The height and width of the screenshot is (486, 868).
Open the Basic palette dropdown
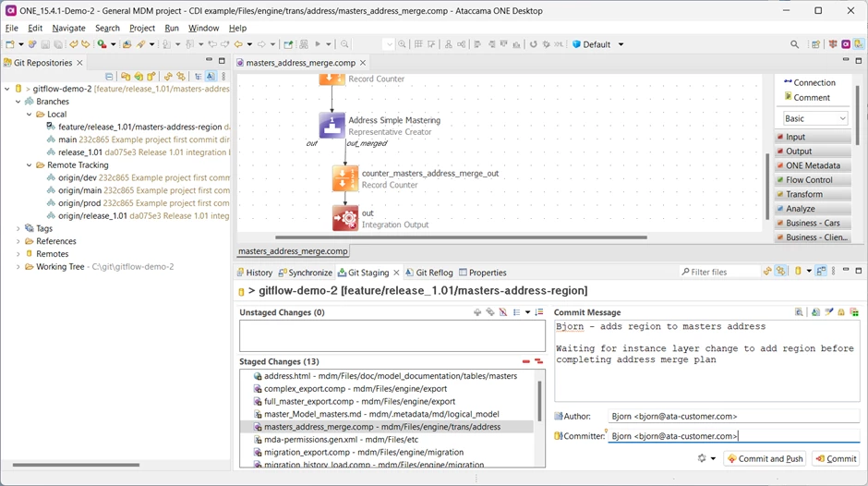pos(815,118)
